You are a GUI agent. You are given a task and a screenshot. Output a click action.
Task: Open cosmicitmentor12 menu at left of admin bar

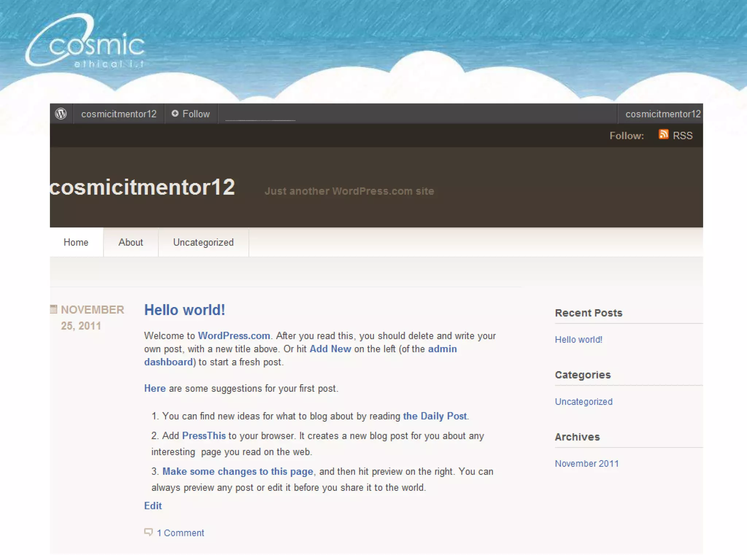(x=119, y=114)
